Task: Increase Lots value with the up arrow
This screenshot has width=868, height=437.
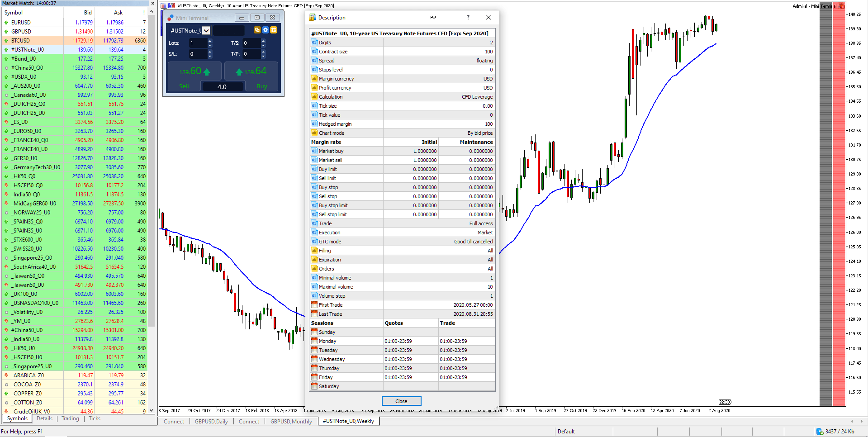Action: tap(209, 41)
